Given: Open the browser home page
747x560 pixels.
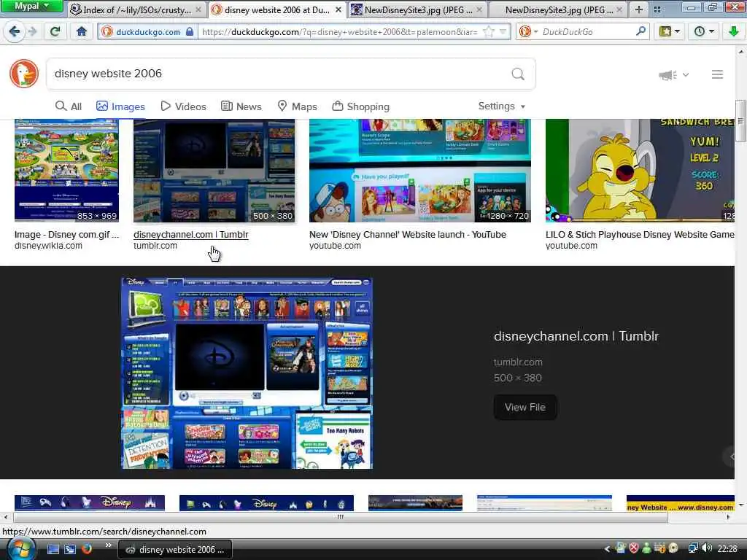Looking at the screenshot, I should [x=82, y=31].
